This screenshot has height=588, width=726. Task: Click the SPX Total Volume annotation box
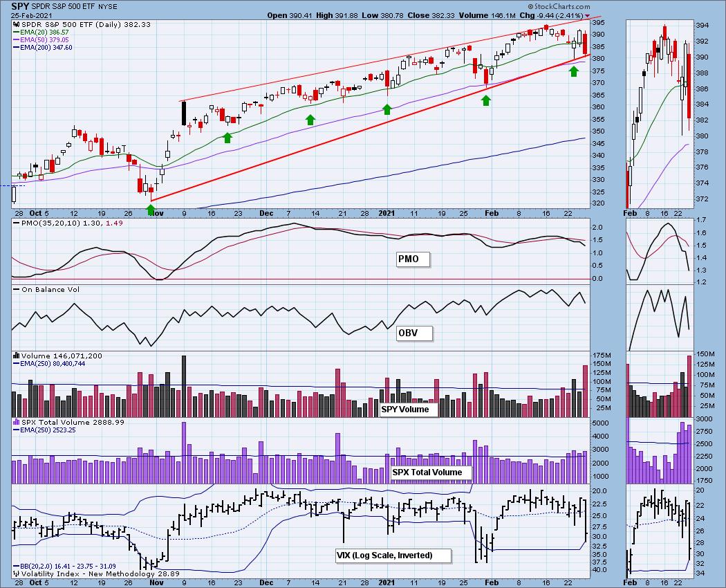[x=431, y=472]
